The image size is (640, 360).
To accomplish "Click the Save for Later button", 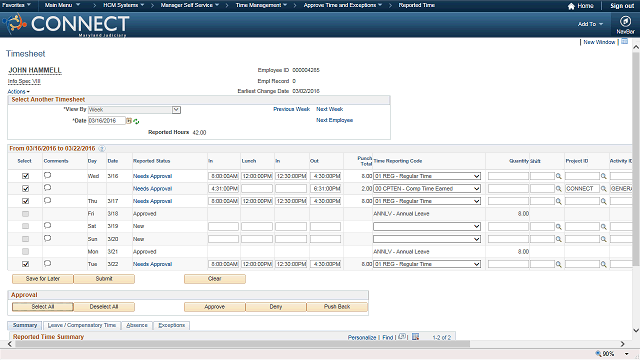I will (43, 279).
